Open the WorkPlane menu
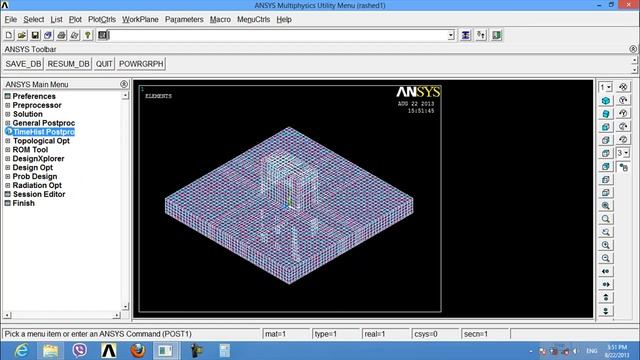 [x=140, y=20]
